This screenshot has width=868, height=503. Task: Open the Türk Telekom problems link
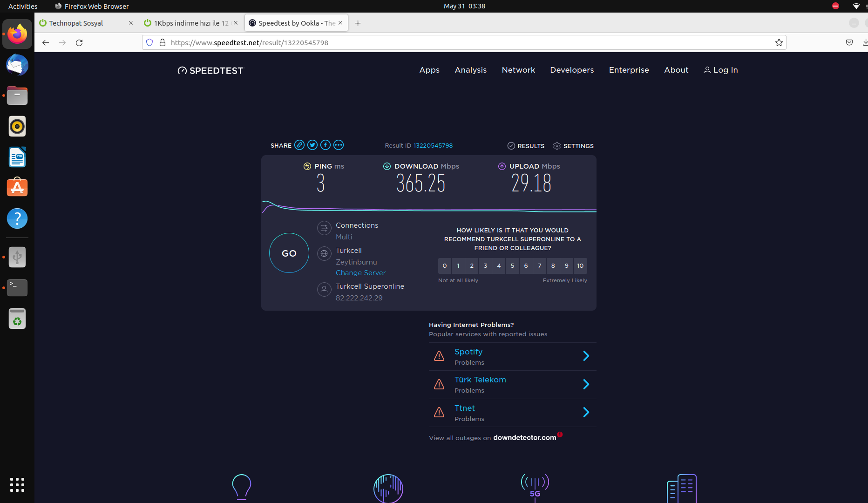click(x=480, y=380)
